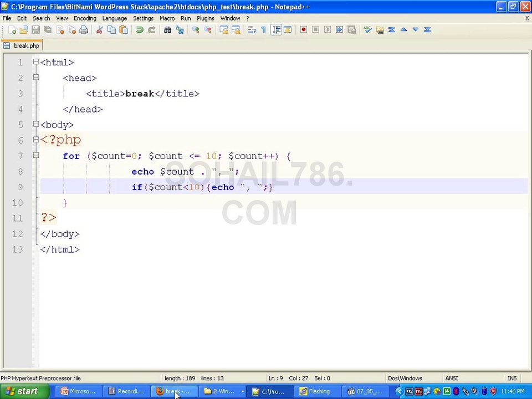Screen dimensions: 532x399
Task: Click the Close All documents icon
Action: click(71, 30)
